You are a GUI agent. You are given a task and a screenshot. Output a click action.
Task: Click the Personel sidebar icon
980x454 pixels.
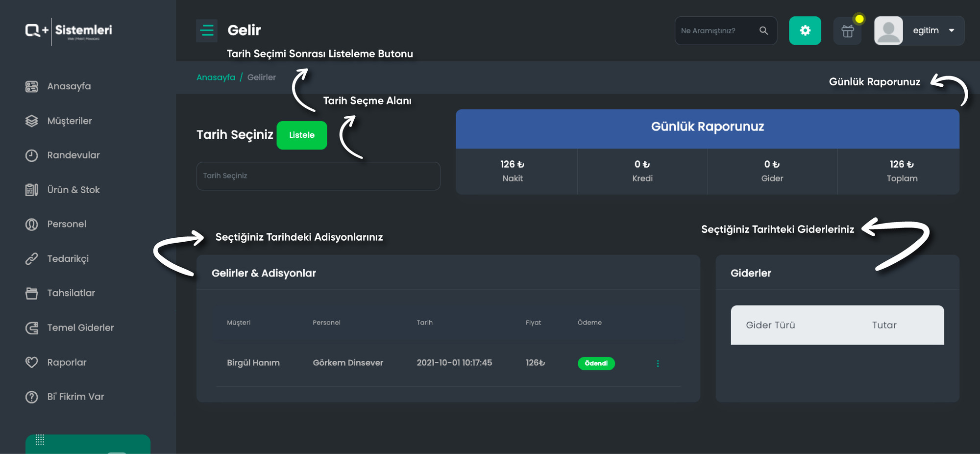click(x=31, y=225)
